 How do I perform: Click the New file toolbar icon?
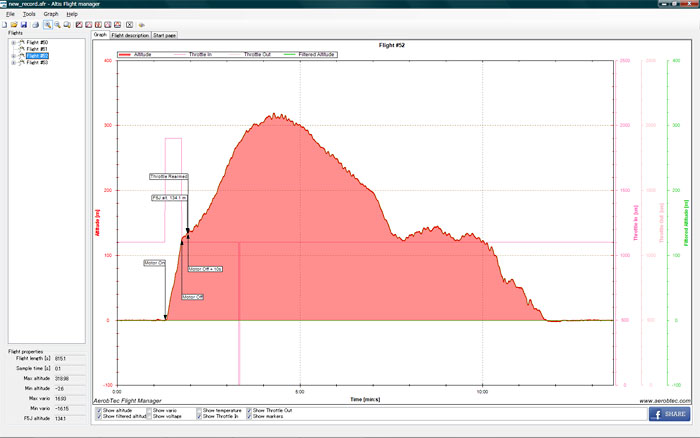(x=4, y=25)
